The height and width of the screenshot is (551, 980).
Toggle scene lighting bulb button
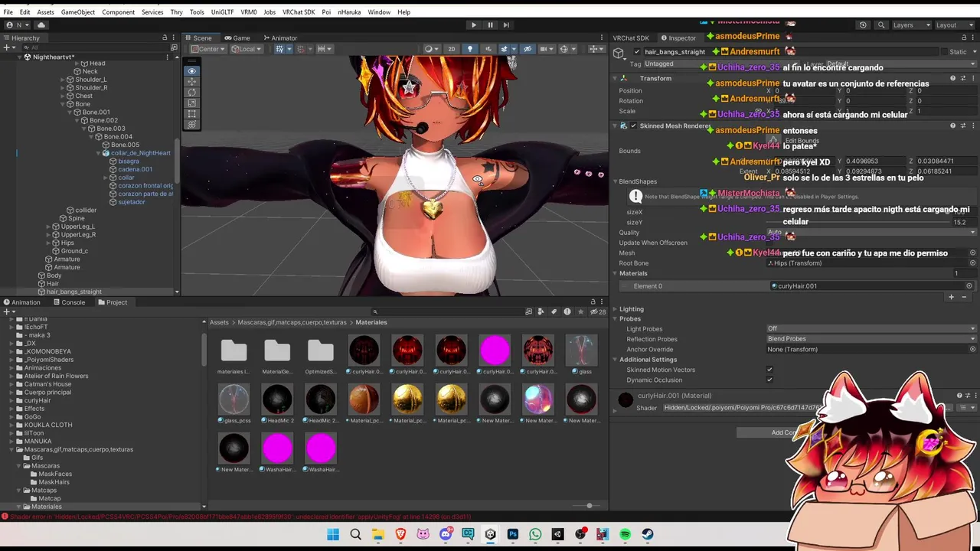pos(470,49)
